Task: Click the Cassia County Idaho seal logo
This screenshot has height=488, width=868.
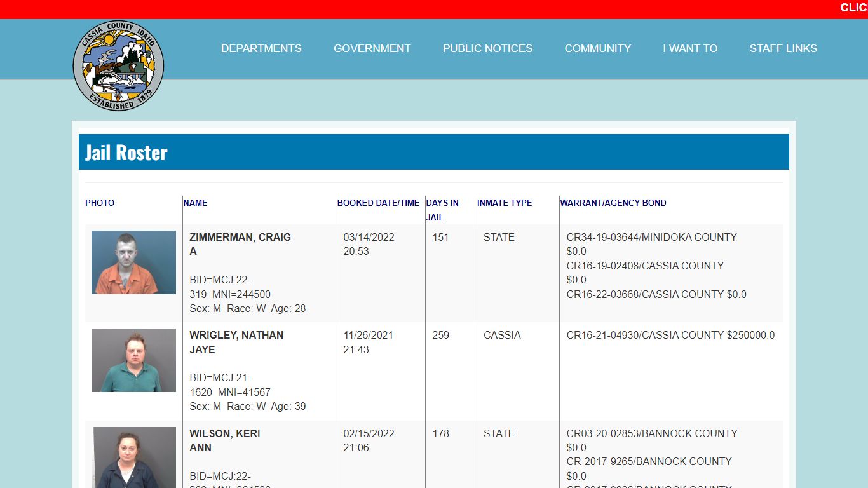Action: (x=118, y=65)
